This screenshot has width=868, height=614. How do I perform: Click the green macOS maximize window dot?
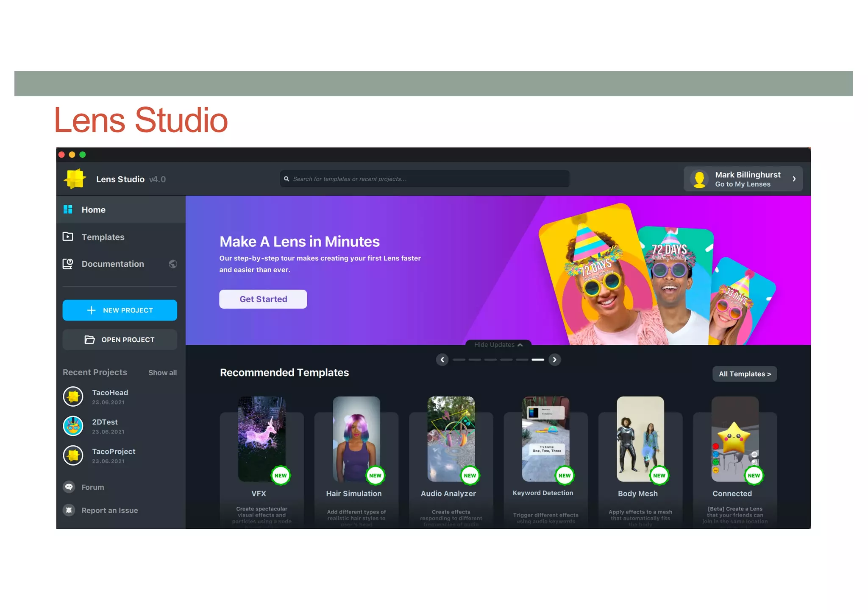83,155
